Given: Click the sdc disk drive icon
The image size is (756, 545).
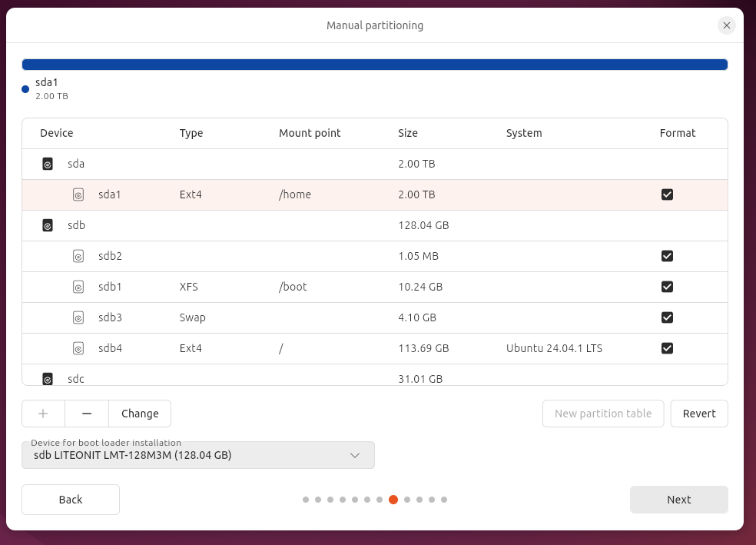Looking at the screenshot, I should (48, 378).
